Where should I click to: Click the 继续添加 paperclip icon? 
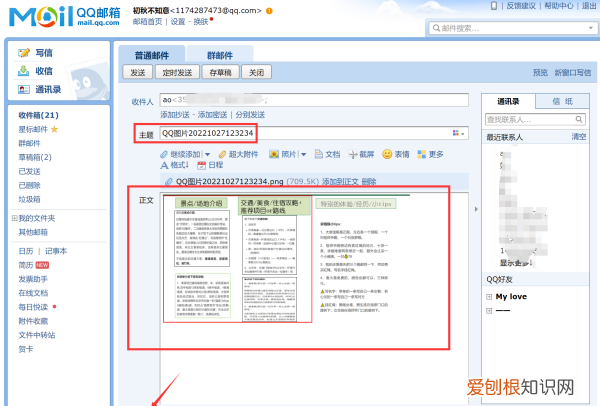click(164, 154)
